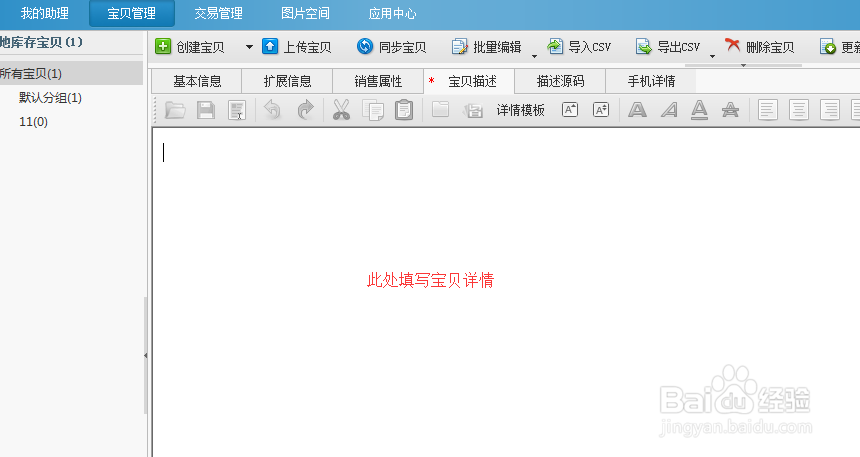Image resolution: width=860 pixels, height=457 pixels.
Task: Open the 手机详情 tab
Action: click(x=651, y=81)
